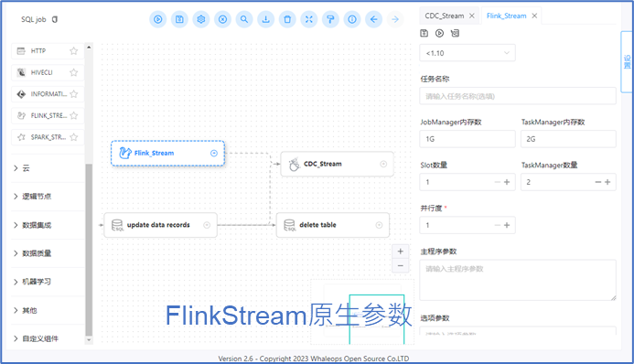Click the format painter icon in toolbar
This screenshot has width=634, height=364.
pyautogui.click(x=330, y=19)
